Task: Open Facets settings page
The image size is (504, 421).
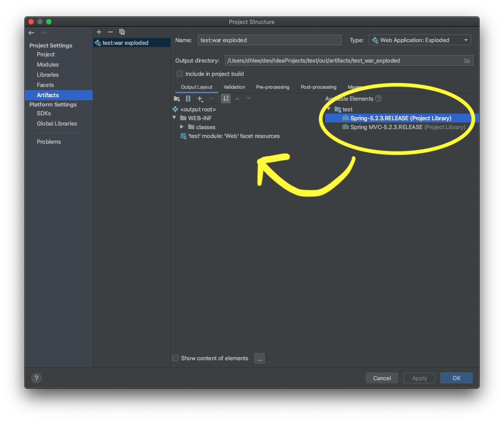Action: 45,85
